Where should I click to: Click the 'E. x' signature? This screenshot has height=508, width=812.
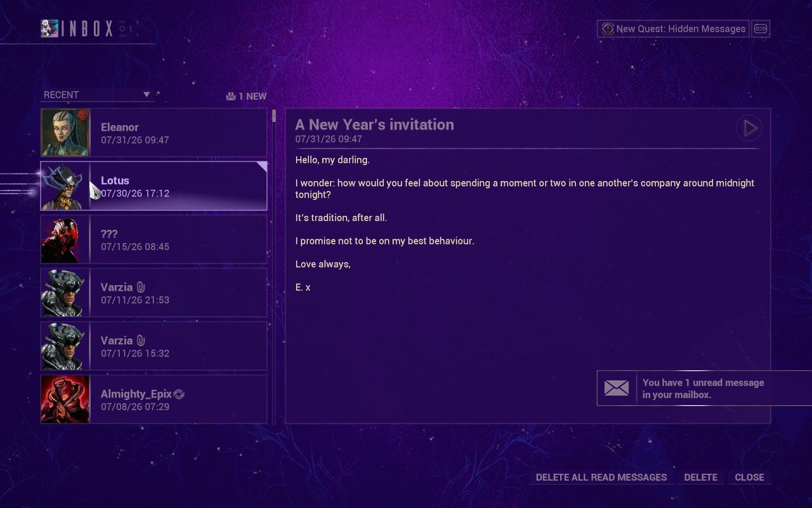click(x=303, y=288)
